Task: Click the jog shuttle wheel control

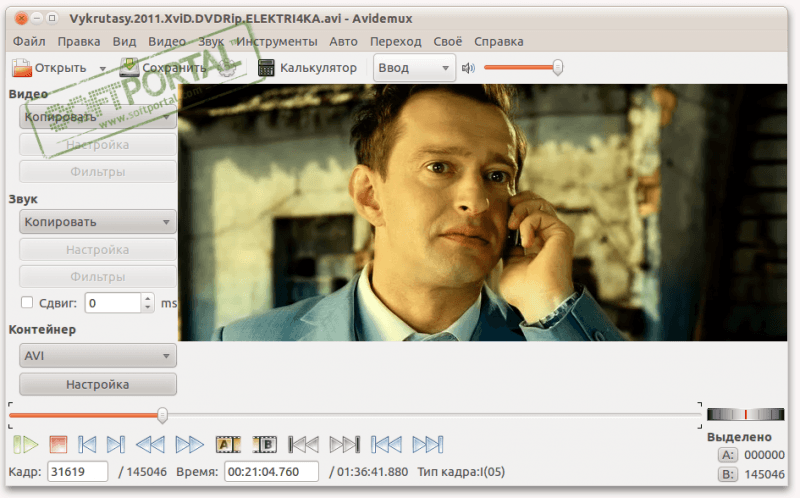Action: pos(745,414)
